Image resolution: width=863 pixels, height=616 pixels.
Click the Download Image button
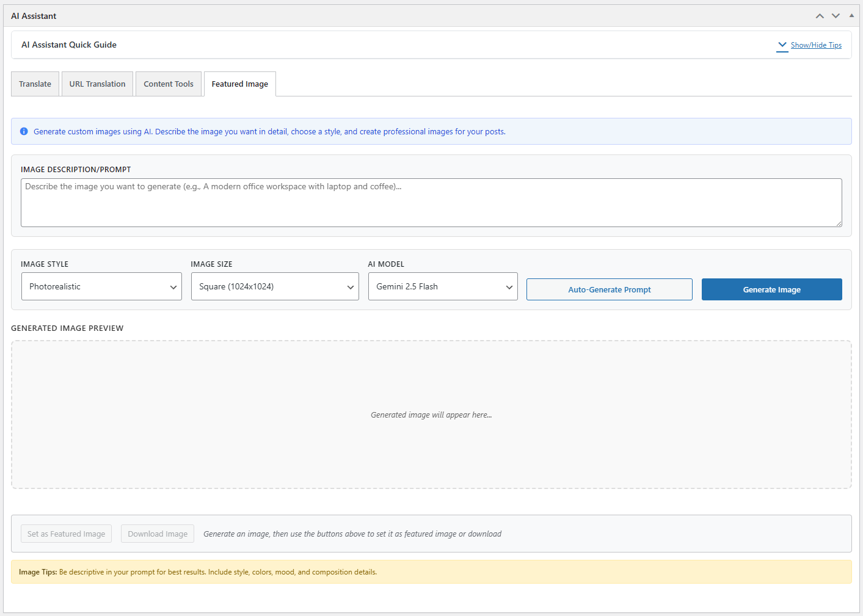158,534
